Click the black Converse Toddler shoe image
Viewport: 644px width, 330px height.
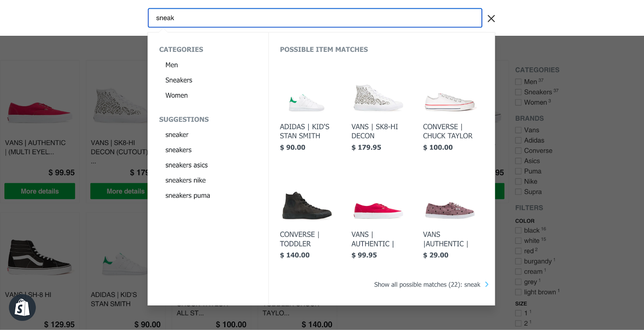tap(306, 206)
